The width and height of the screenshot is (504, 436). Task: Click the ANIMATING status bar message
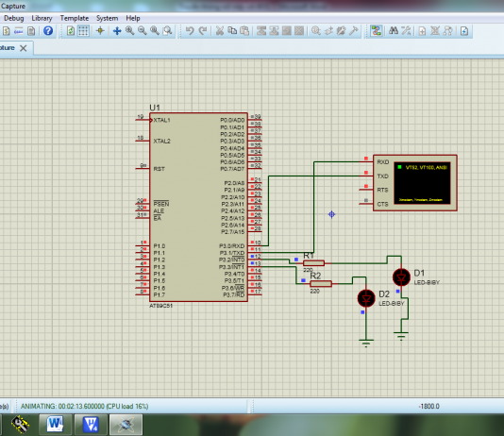(x=85, y=406)
